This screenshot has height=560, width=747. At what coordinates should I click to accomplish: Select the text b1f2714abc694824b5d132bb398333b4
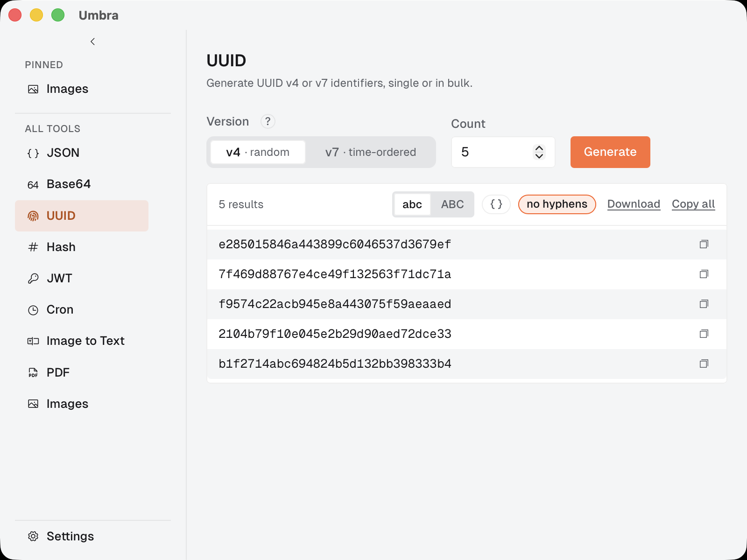point(335,364)
